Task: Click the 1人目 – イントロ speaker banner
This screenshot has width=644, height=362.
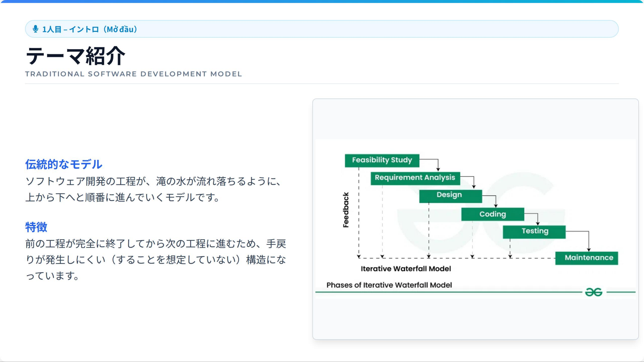Action: click(322, 29)
